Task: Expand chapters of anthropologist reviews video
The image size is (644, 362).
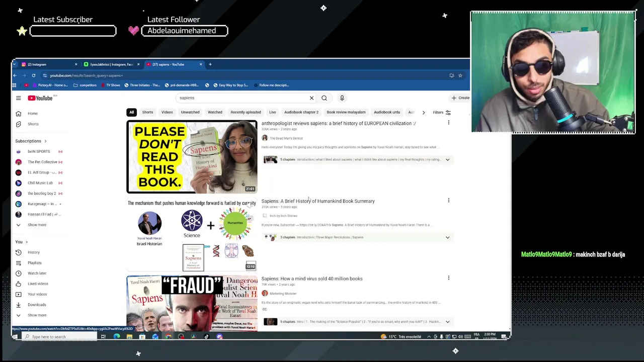Action: [x=447, y=160]
